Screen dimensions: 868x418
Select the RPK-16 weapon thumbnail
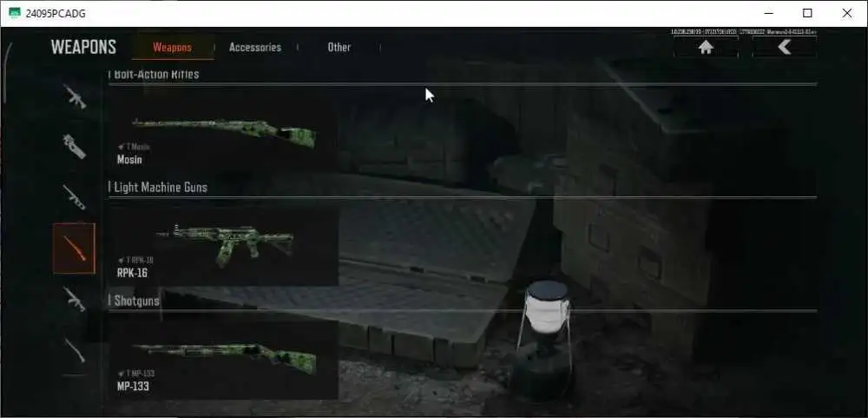(x=223, y=243)
